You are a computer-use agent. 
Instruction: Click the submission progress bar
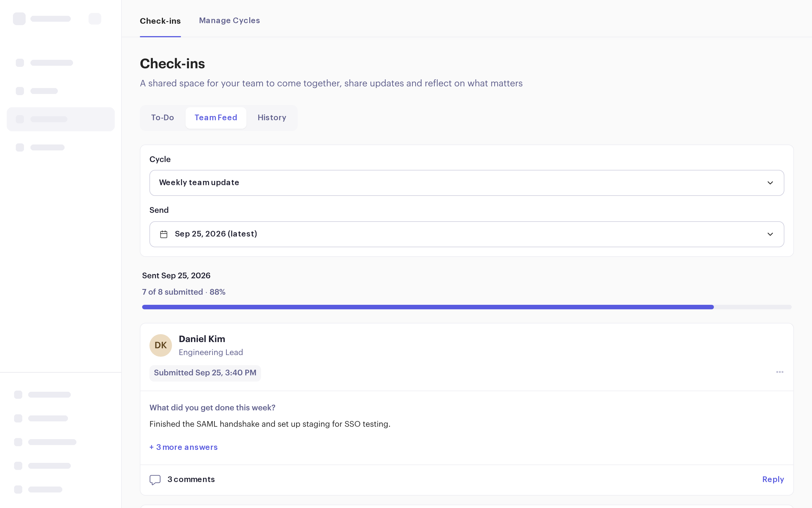(x=467, y=307)
